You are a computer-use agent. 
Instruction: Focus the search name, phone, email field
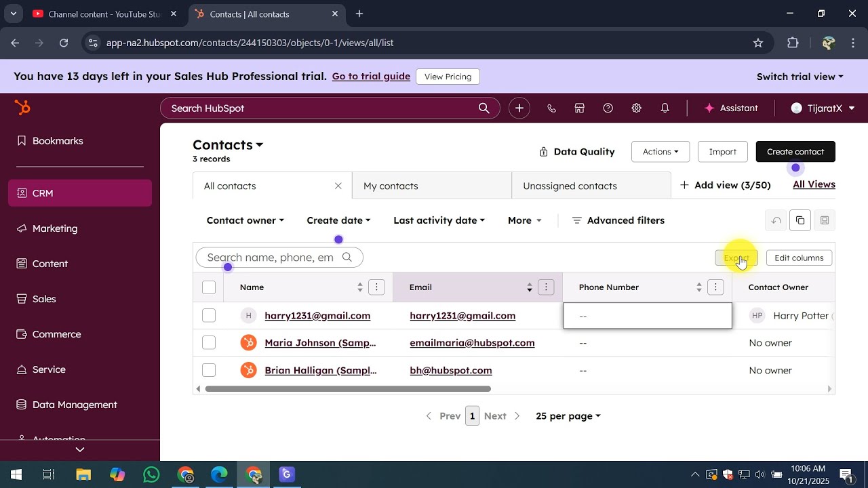tap(279, 258)
